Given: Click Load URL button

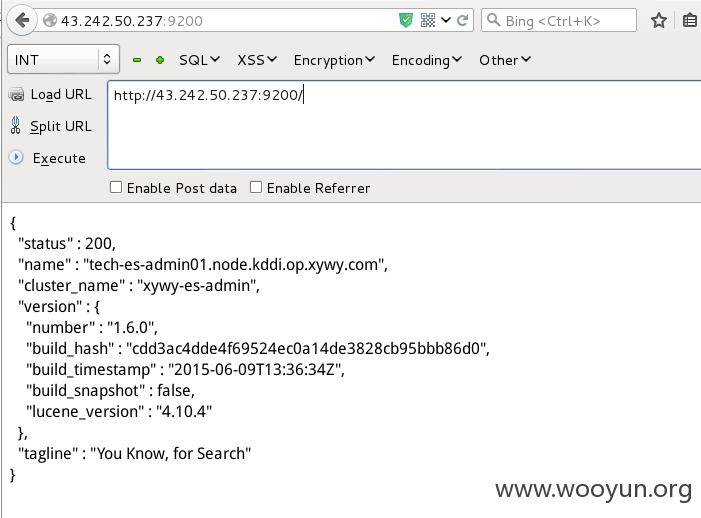Looking at the screenshot, I should tap(50, 95).
